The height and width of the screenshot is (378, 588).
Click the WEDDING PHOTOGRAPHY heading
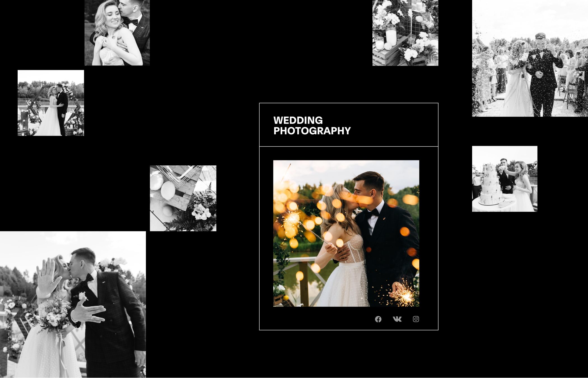[312, 126]
